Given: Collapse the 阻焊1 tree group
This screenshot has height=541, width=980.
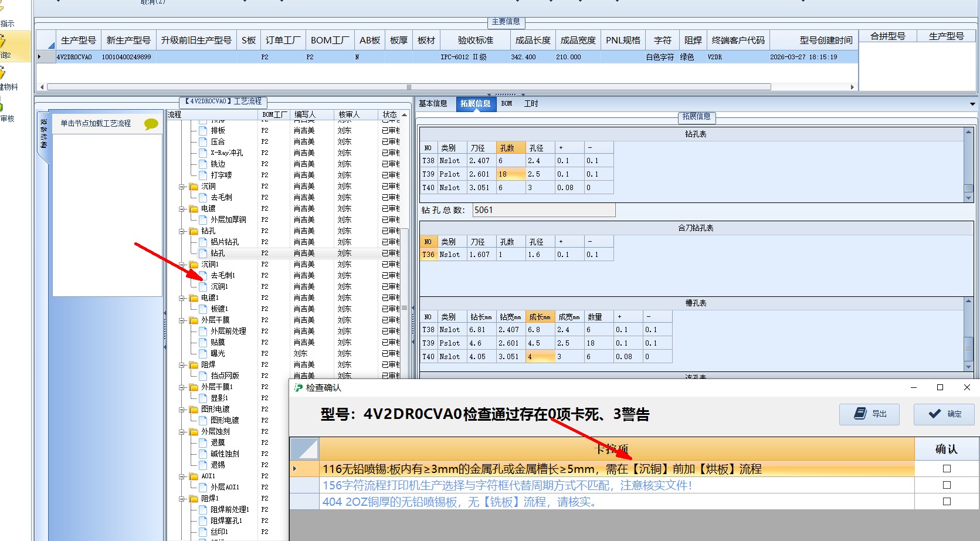Looking at the screenshot, I should pyautogui.click(x=182, y=499).
